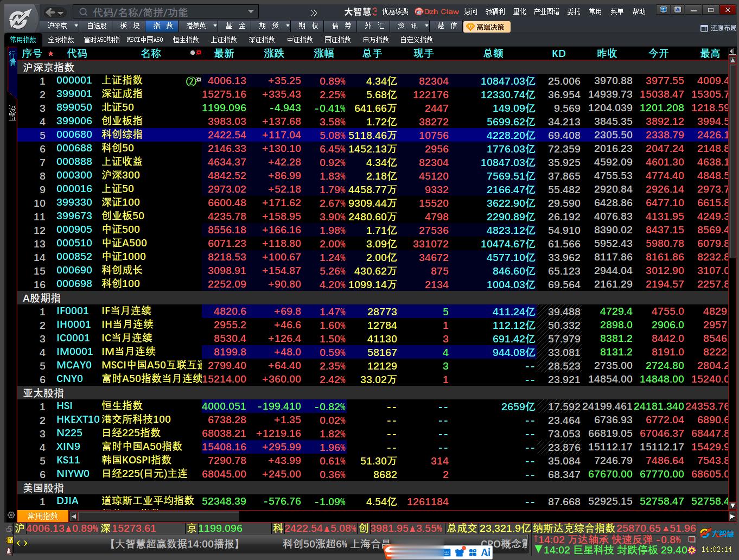This screenshot has height=560, width=739.
Task: Select the 基金 toolbar button
Action: [235, 26]
